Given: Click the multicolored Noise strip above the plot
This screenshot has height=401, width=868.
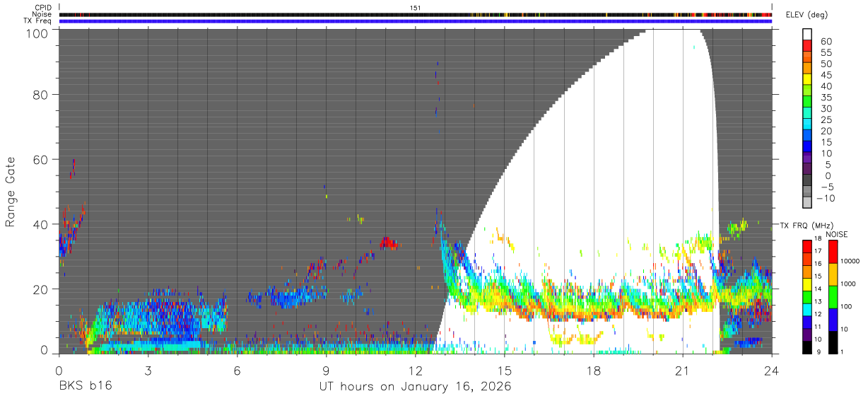Looking at the screenshot, I should click(x=416, y=14).
